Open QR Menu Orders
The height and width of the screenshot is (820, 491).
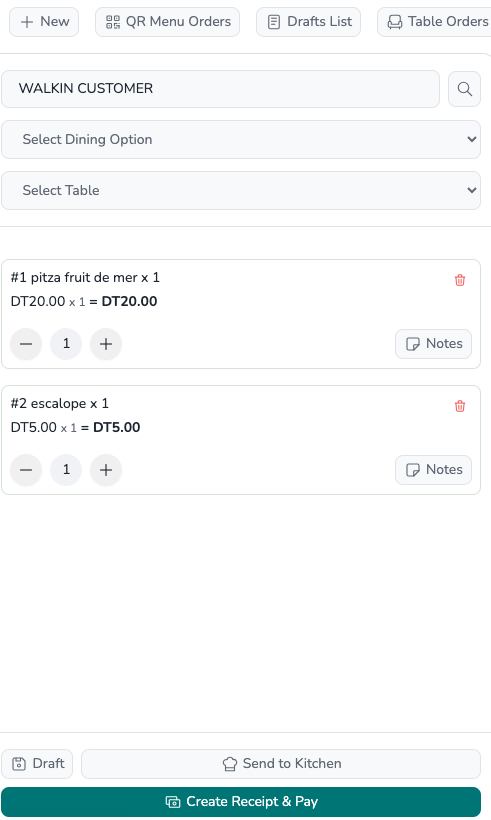[167, 22]
